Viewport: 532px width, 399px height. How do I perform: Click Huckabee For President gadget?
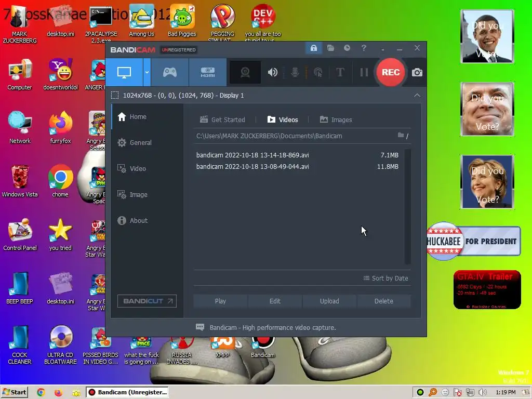(474, 241)
